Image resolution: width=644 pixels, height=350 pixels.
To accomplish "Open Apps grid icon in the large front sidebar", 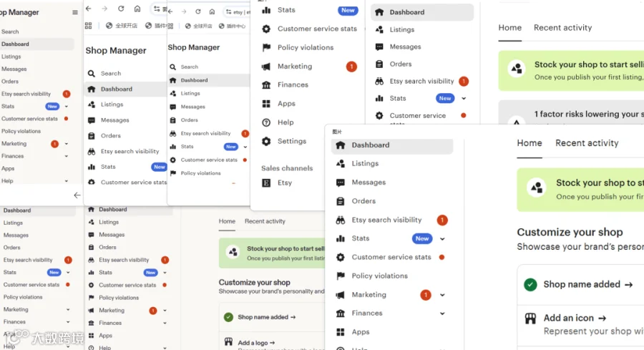I will pos(341,332).
